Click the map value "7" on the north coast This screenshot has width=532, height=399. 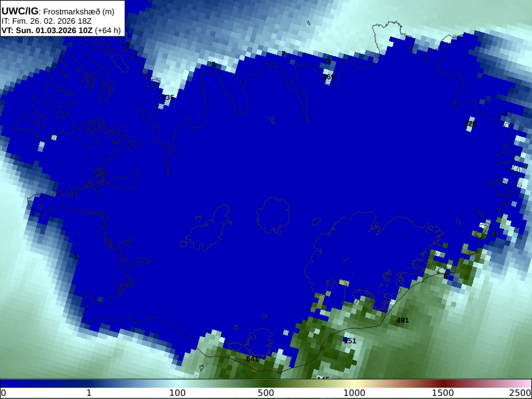point(284,54)
